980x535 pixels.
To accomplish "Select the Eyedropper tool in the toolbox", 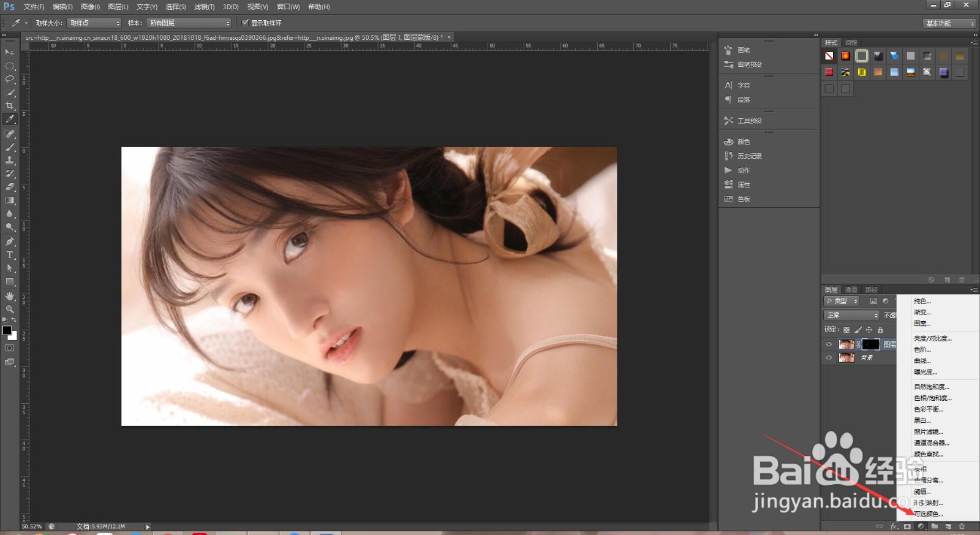I will (x=10, y=120).
